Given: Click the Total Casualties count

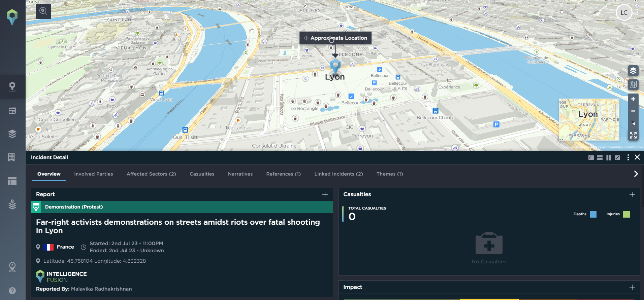Looking at the screenshot, I should [x=352, y=217].
